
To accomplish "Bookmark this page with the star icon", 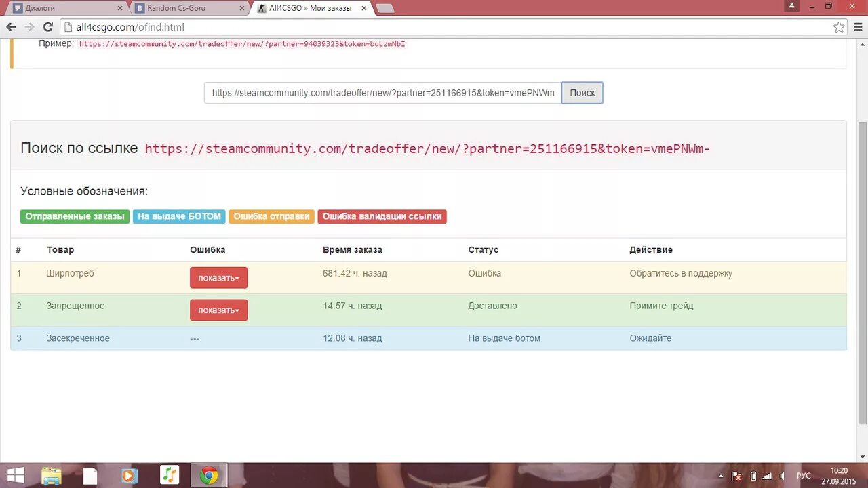I will click(x=839, y=27).
